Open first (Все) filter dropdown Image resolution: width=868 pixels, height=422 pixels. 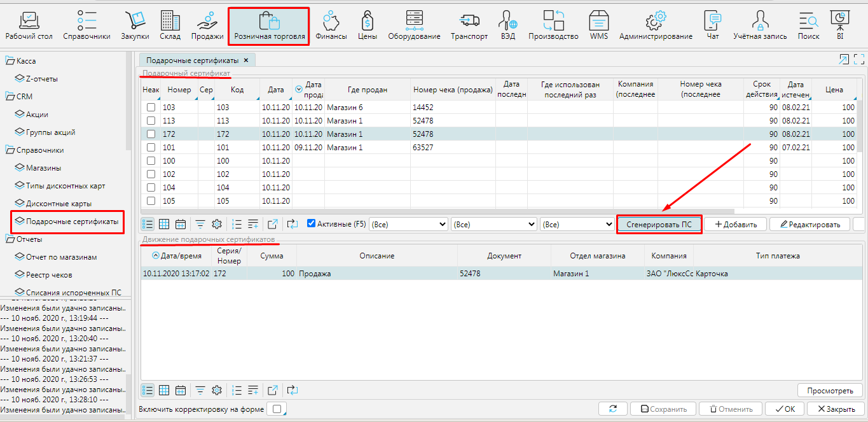[x=408, y=224]
